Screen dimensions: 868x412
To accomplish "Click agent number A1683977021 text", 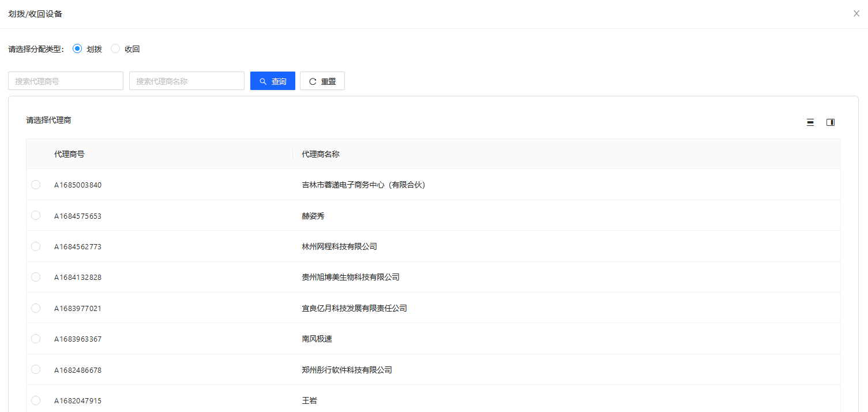I will (x=78, y=308).
